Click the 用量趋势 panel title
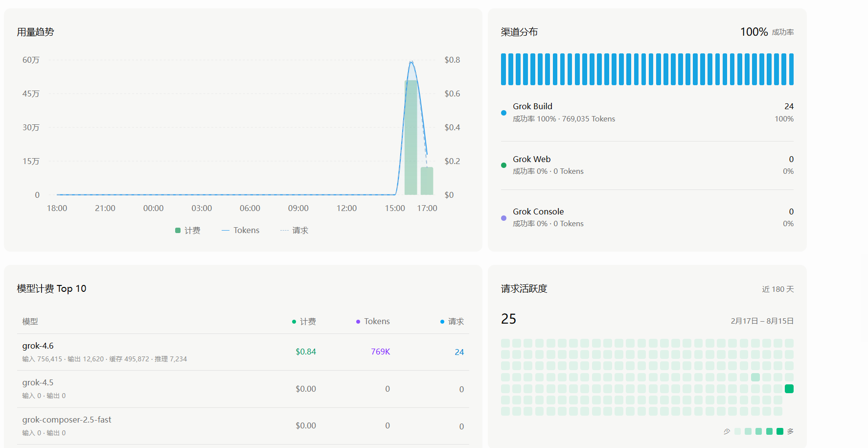Viewport: 868px width, 448px height. (x=35, y=32)
